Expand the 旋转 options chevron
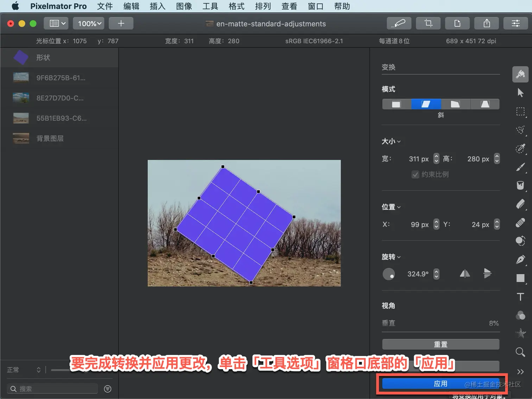The image size is (532, 399). pos(399,257)
